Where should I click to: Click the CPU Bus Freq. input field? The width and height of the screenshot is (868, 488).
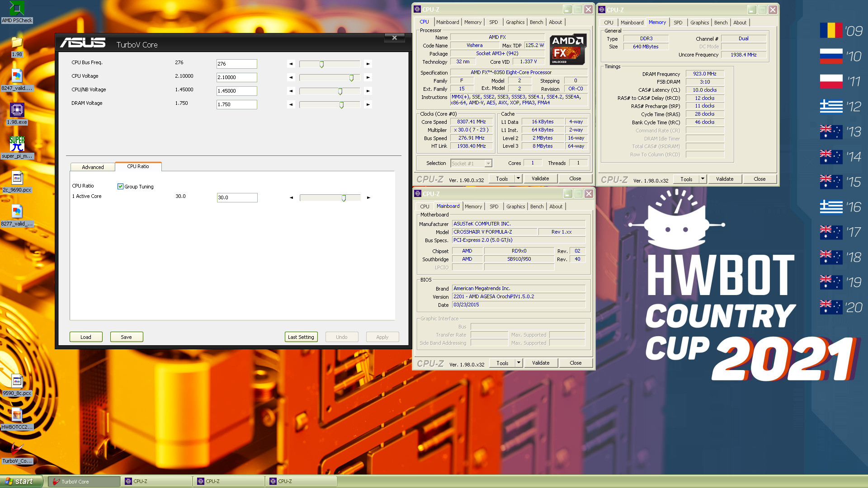coord(237,64)
